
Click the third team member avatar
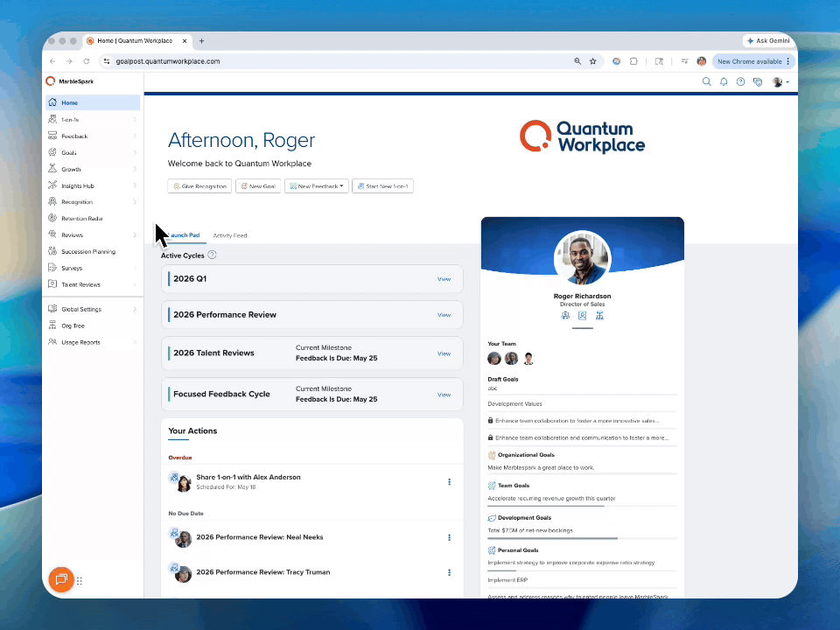click(x=528, y=359)
